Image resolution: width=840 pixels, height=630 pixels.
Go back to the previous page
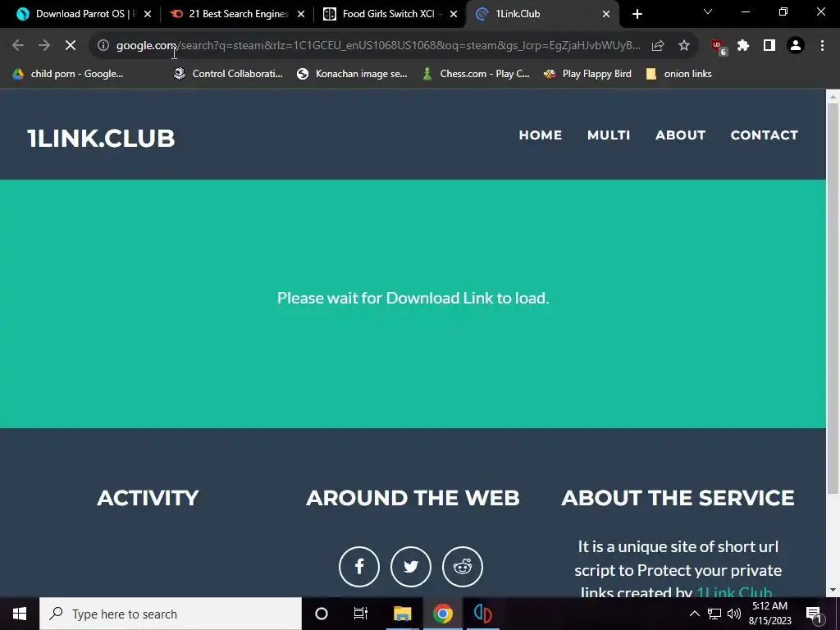coord(18,46)
